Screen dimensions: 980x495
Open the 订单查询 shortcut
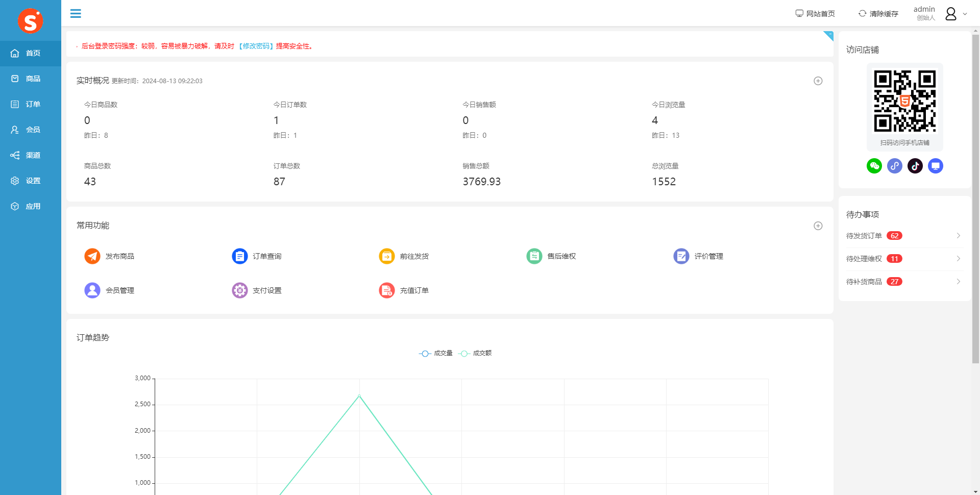257,256
